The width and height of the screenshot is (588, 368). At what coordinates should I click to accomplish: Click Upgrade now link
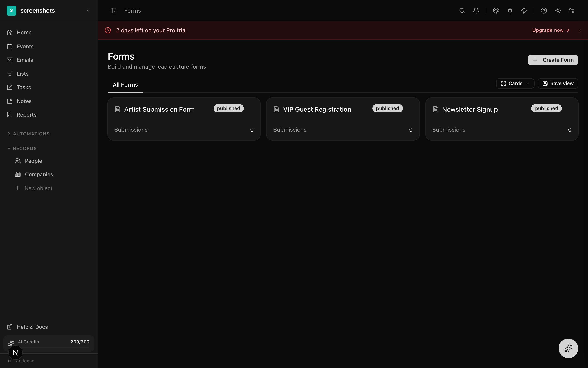551,30
